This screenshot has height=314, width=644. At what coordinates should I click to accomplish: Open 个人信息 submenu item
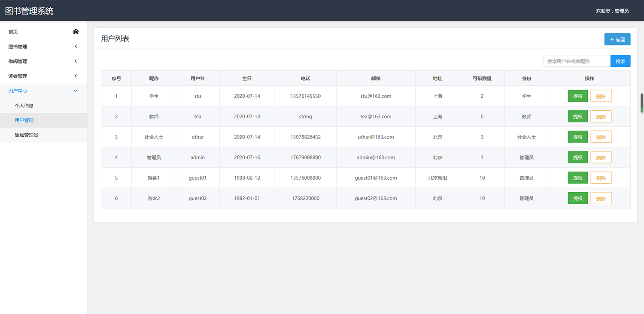coord(43,106)
